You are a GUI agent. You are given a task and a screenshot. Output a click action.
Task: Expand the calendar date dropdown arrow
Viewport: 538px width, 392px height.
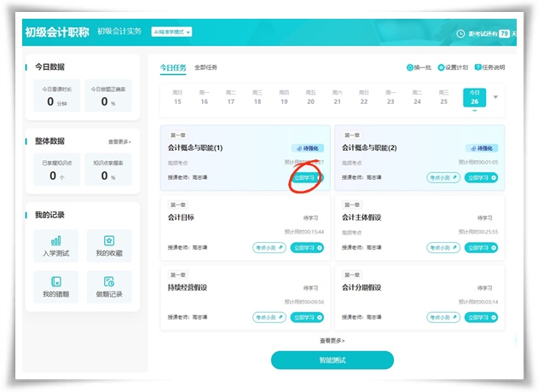[495, 97]
